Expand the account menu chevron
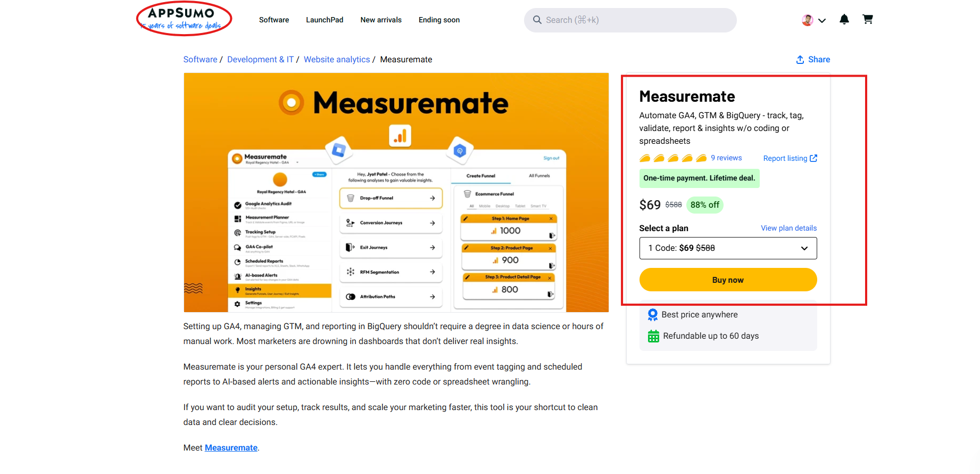The width and height of the screenshot is (980, 474). pyautogui.click(x=822, y=21)
